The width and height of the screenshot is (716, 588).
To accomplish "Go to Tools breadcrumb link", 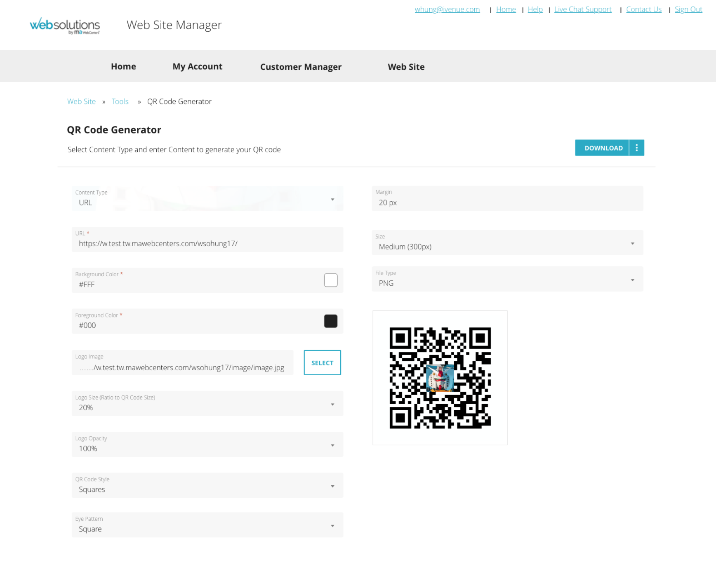I will (x=120, y=101).
